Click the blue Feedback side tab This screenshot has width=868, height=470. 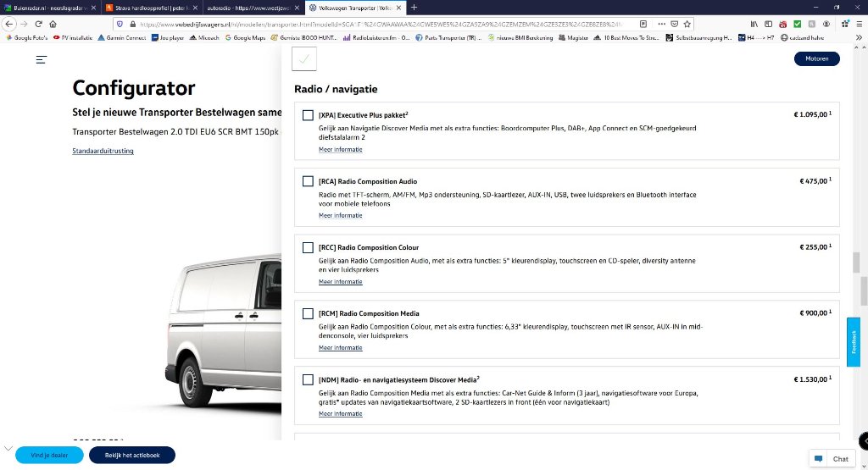point(854,342)
